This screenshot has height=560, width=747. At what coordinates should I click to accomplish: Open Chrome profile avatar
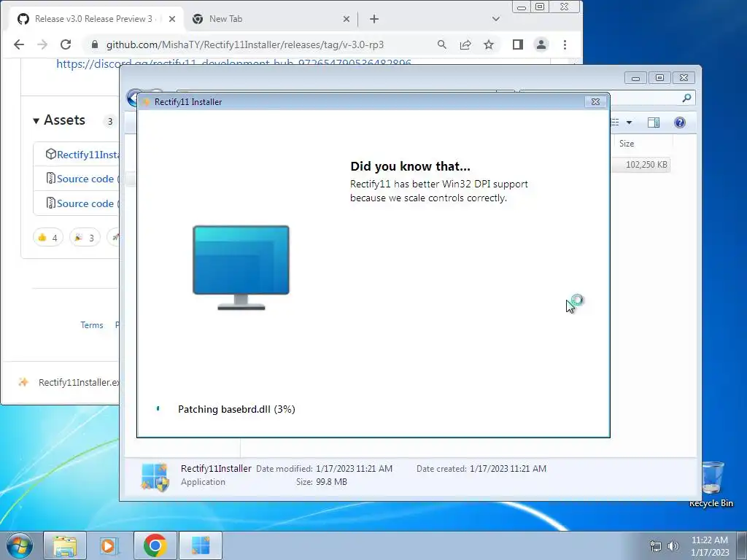(x=541, y=44)
